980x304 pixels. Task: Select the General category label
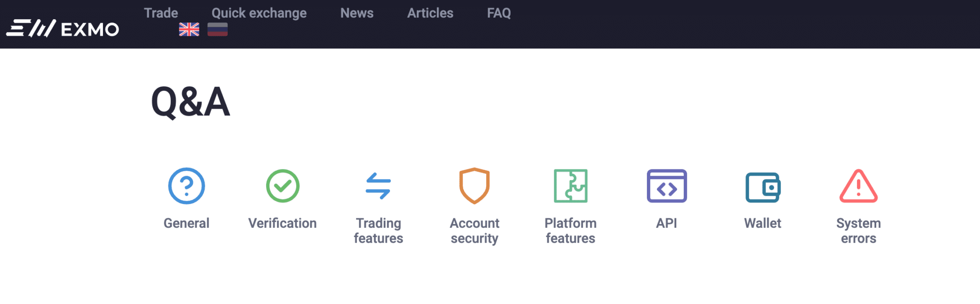pos(187,223)
